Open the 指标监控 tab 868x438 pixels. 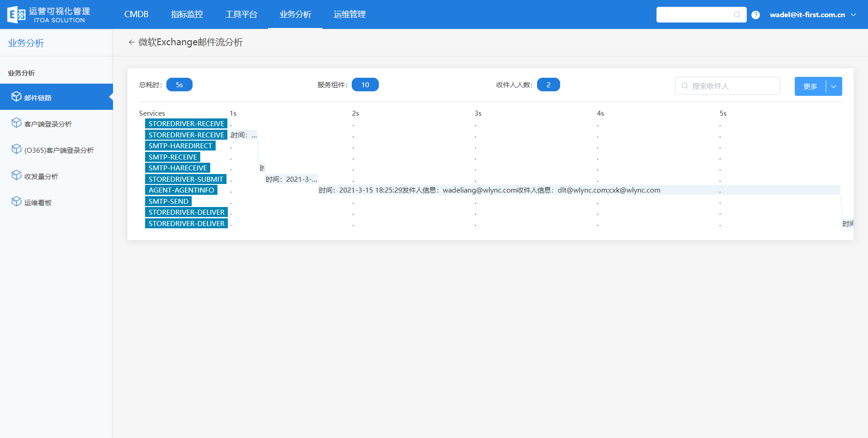[187, 14]
